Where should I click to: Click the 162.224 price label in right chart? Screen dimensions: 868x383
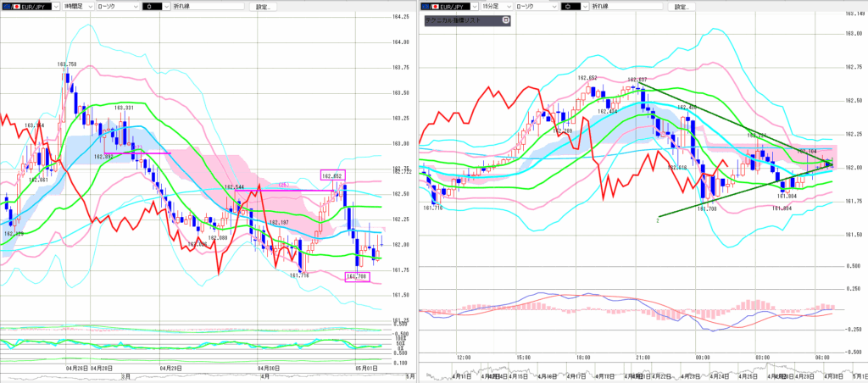point(757,135)
